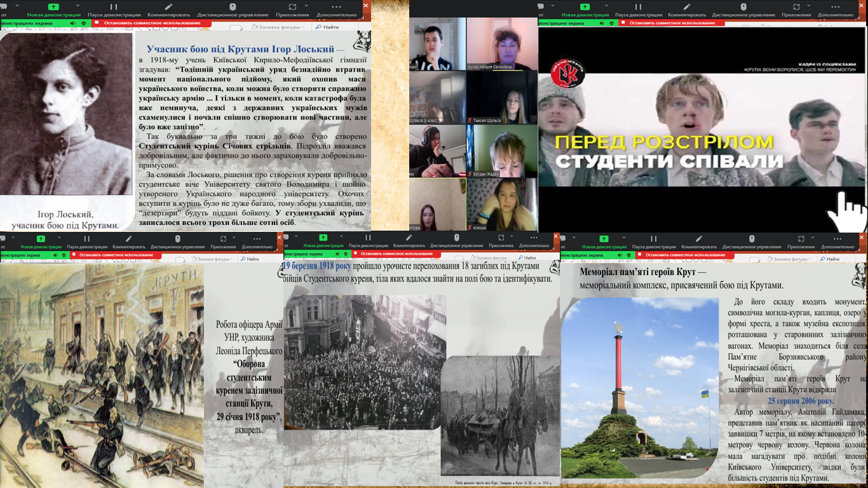Open Приложения icon above Крути painting
Viewport: 868px width, 488px height.
(x=223, y=238)
